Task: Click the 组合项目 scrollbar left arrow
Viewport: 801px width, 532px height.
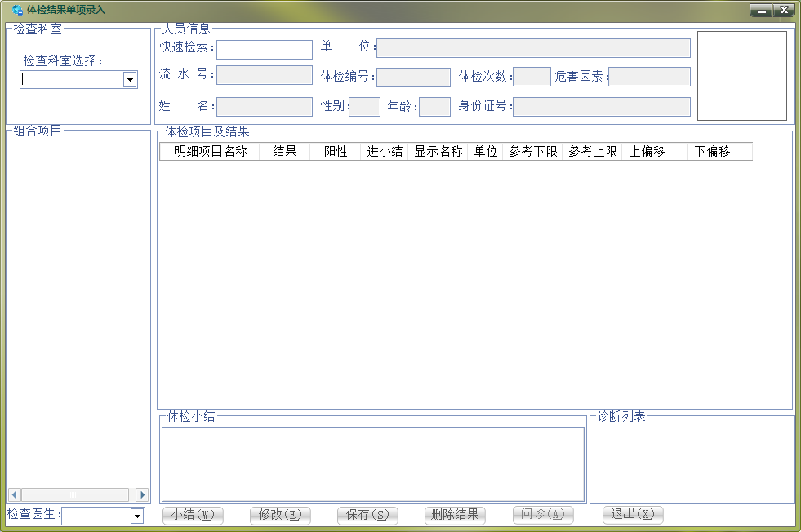Action: coord(15,494)
